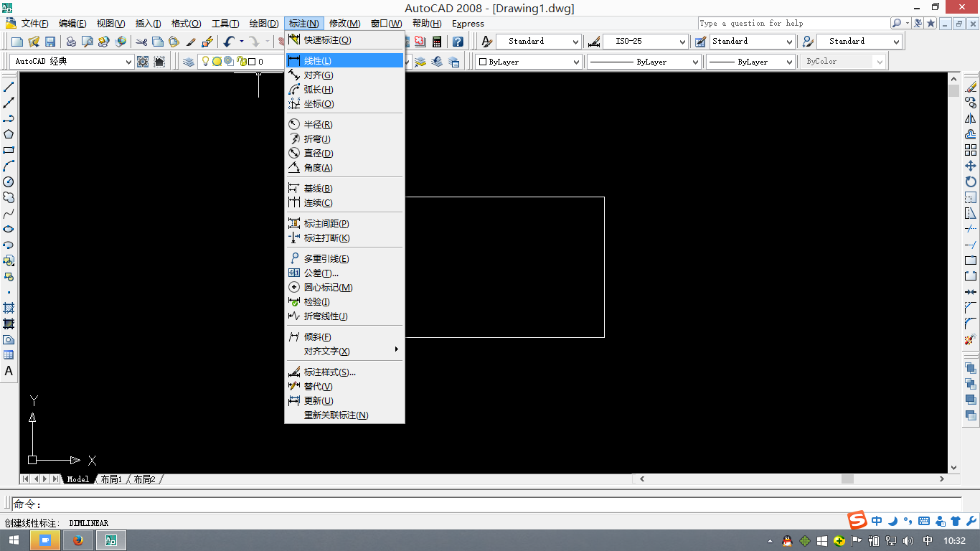
Task: Open Firefox from the taskbar
Action: (x=77, y=540)
